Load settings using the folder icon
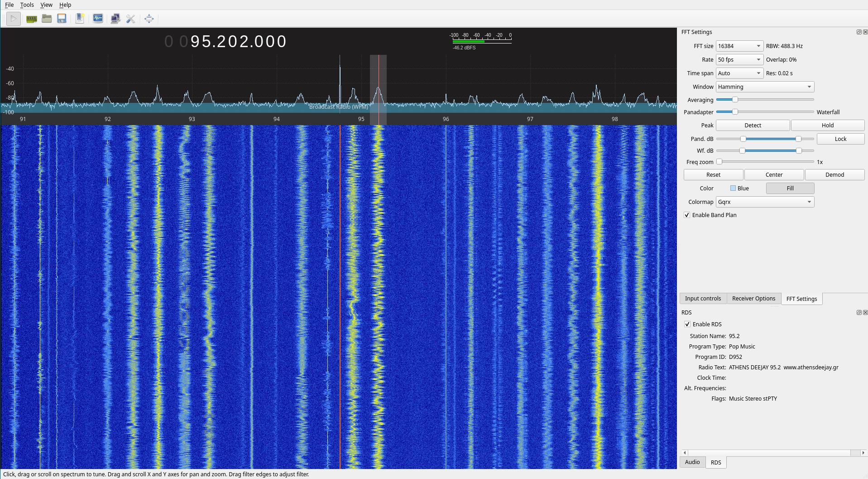Viewport: 868px width, 479px height. pyautogui.click(x=47, y=19)
